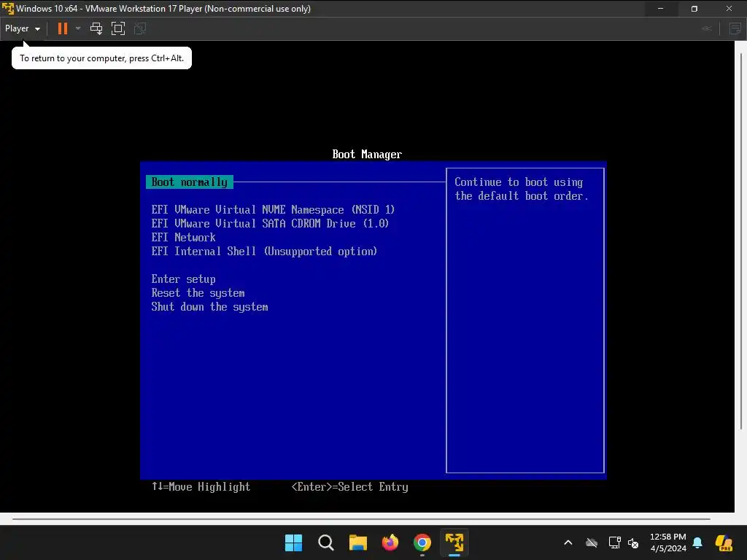This screenshot has height=560, width=747.
Task: Open Google Chrome from the taskbar
Action: click(x=422, y=542)
